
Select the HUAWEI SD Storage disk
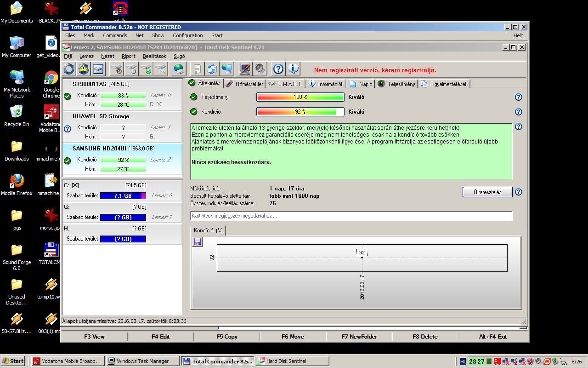[x=122, y=127]
